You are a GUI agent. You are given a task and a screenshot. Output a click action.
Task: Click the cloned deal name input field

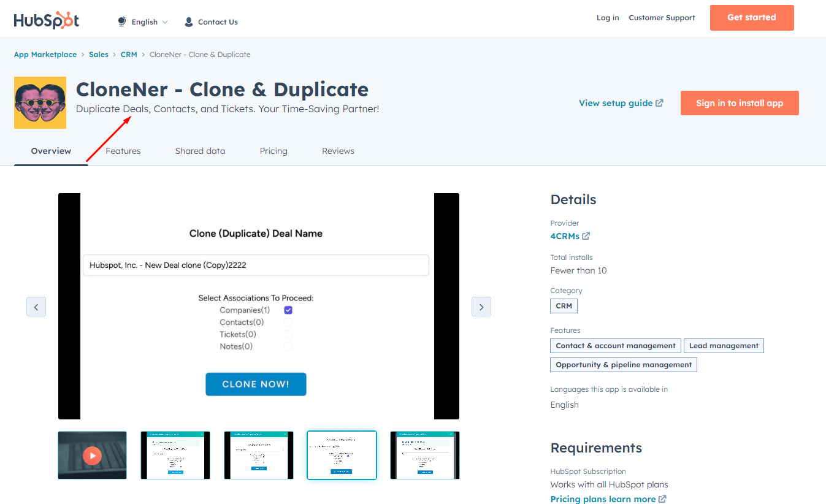(x=256, y=265)
